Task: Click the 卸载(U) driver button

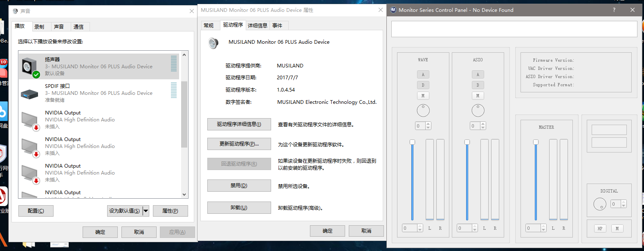Action: pyautogui.click(x=239, y=208)
